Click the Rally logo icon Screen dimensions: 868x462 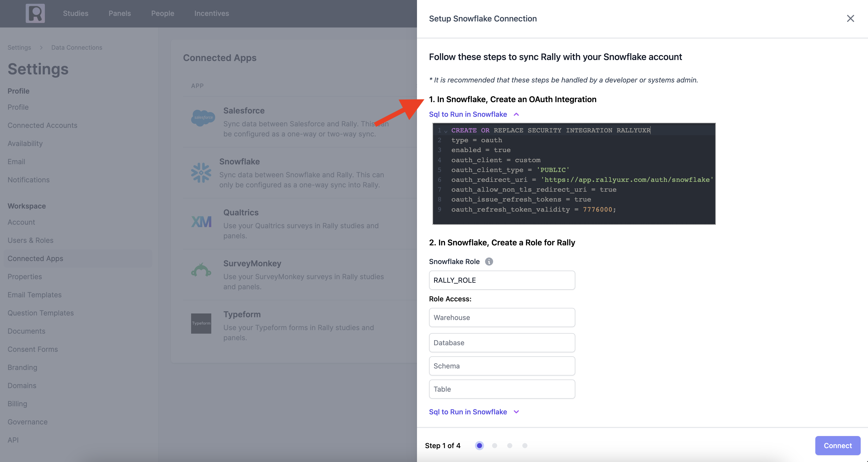tap(35, 13)
